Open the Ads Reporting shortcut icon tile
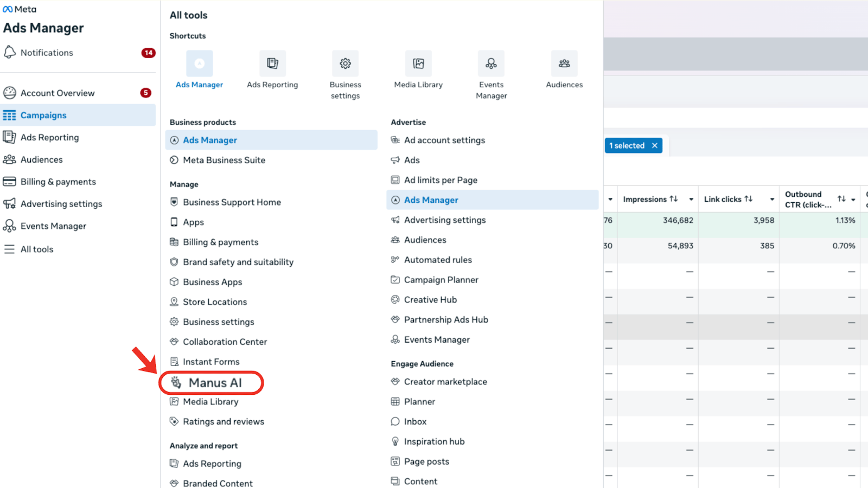 [x=272, y=63]
